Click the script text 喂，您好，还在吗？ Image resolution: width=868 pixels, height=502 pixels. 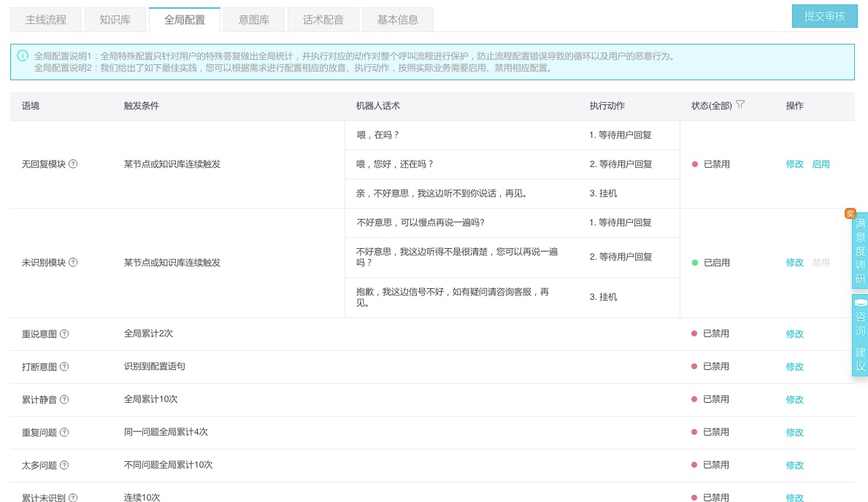coord(395,164)
